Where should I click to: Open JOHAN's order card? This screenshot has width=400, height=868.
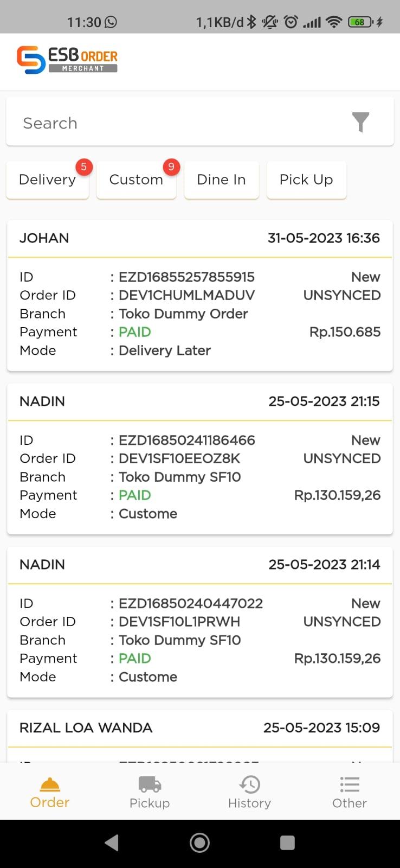tap(200, 296)
